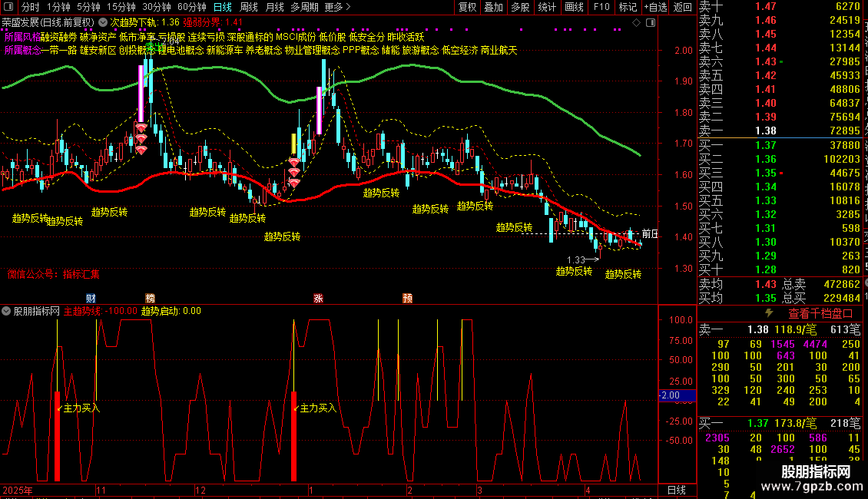The width and height of the screenshot is (868, 499).
Task: Select the 日线 daily period tab
Action: point(223,7)
